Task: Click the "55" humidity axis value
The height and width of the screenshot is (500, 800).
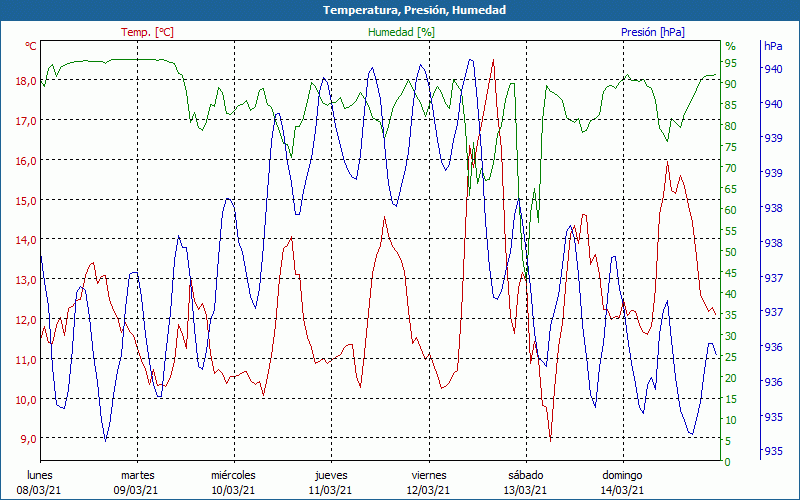Action: [x=731, y=231]
